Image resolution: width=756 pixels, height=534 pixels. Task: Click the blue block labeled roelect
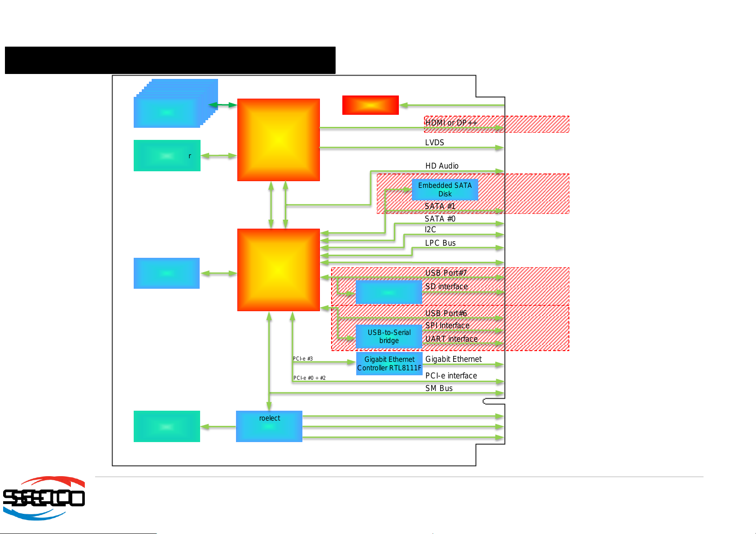point(269,426)
